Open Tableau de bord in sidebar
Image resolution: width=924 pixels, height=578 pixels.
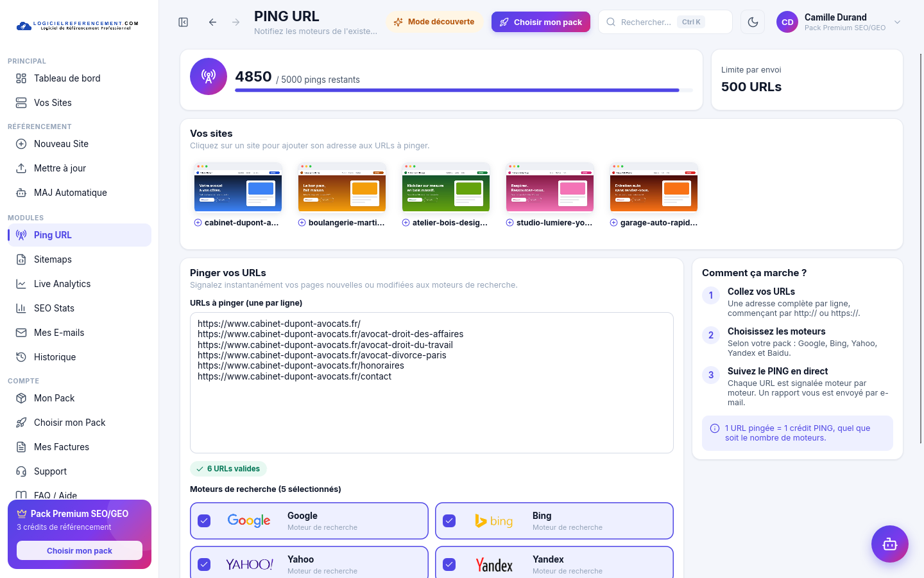[x=80, y=78]
